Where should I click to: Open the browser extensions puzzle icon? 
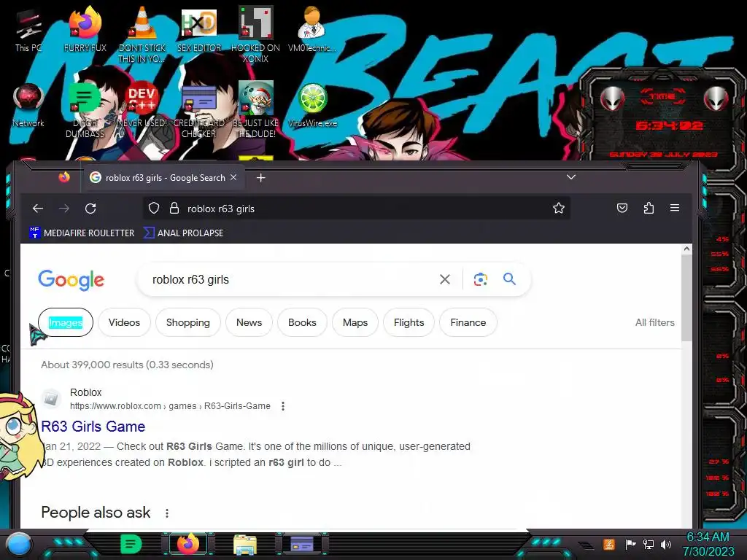point(649,208)
